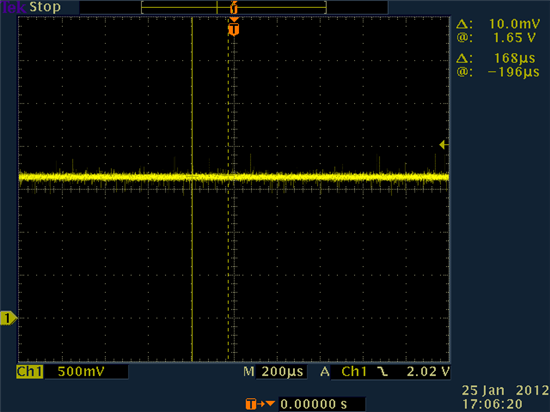
Task: Click the orange T arrow delay icon
Action: click(x=260, y=404)
